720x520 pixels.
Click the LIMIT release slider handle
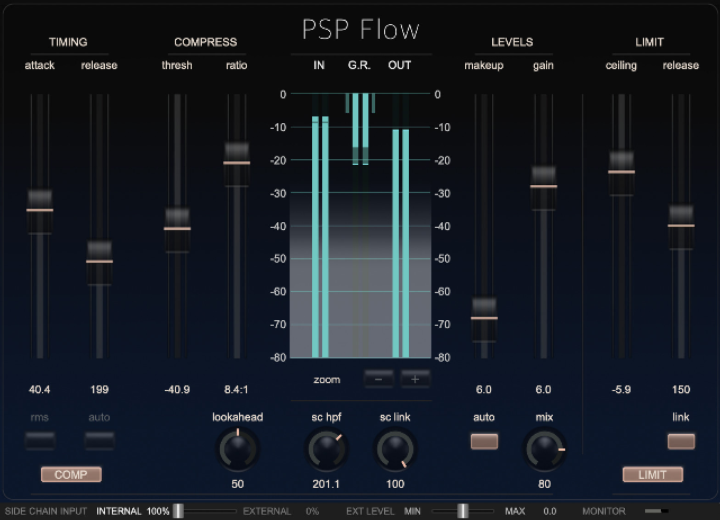pyautogui.click(x=681, y=226)
